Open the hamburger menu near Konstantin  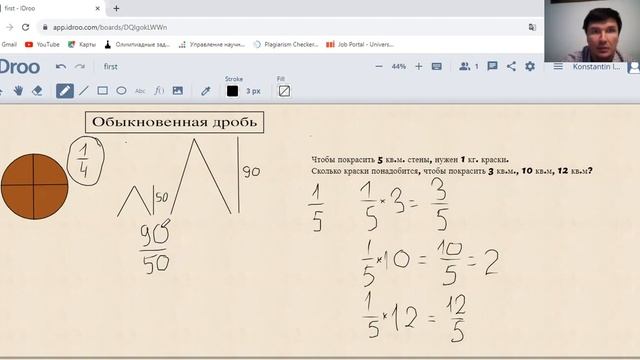[558, 67]
